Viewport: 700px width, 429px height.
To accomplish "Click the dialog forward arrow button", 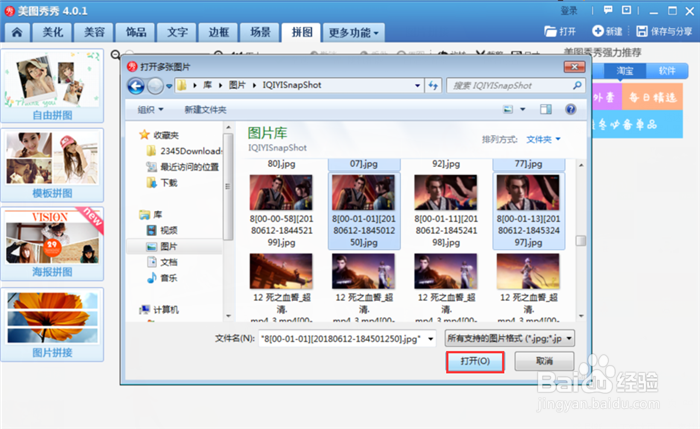I will pyautogui.click(x=155, y=86).
